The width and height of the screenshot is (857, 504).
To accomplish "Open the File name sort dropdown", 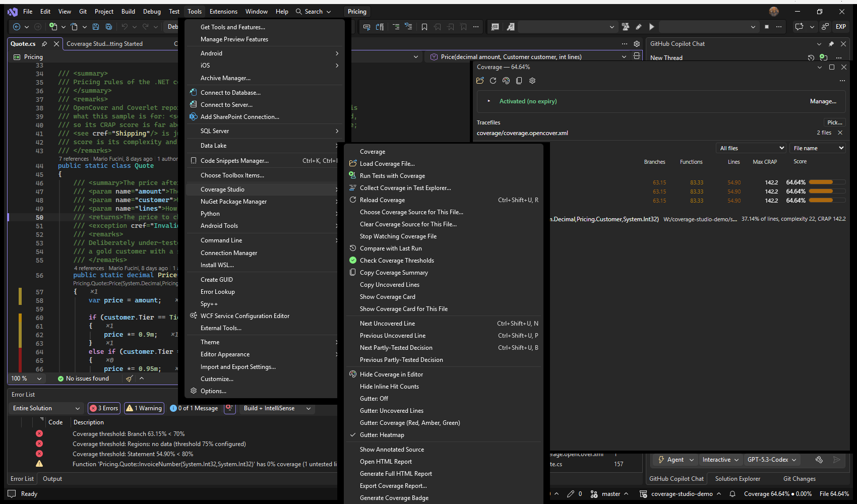I will click(x=817, y=148).
